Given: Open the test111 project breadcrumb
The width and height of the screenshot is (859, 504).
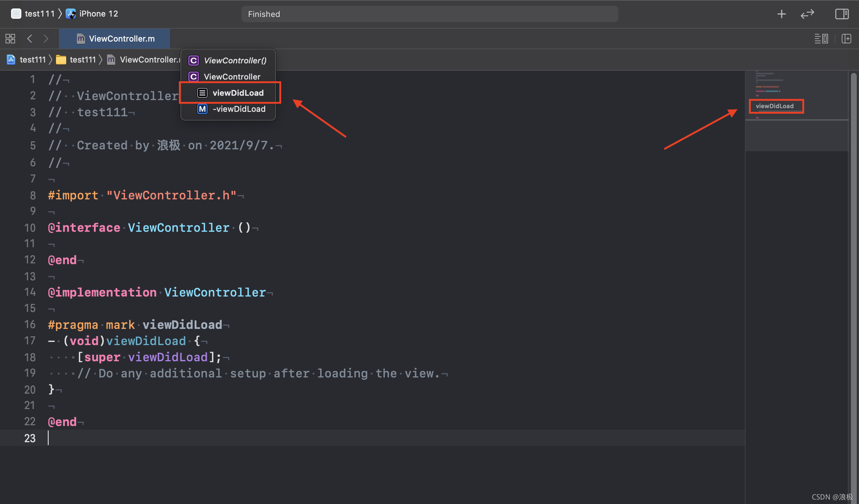Looking at the screenshot, I should [32, 60].
